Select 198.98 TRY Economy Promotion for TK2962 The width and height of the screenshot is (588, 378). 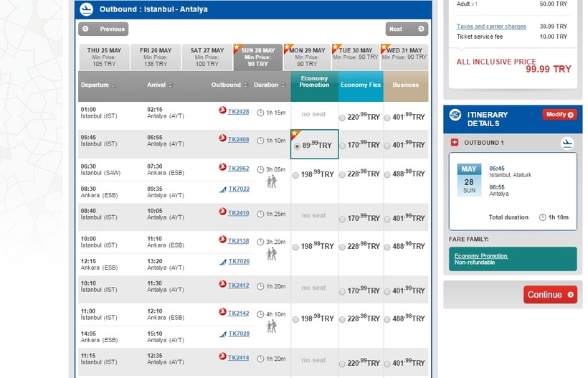pos(295,175)
